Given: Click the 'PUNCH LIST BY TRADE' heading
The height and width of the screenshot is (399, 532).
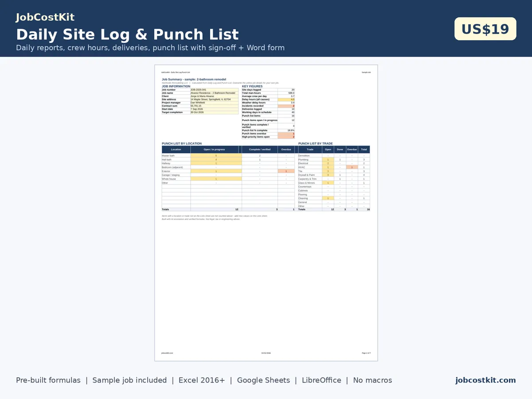Looking at the screenshot, I should [316, 144].
